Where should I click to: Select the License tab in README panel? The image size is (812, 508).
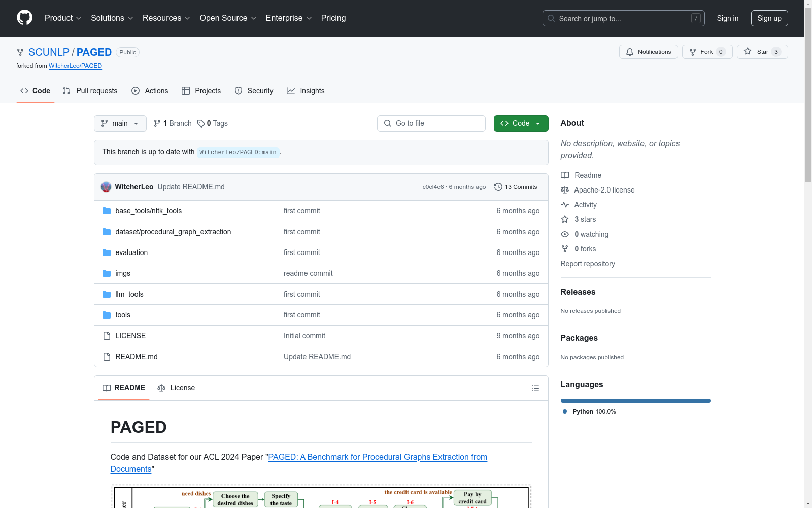click(176, 388)
